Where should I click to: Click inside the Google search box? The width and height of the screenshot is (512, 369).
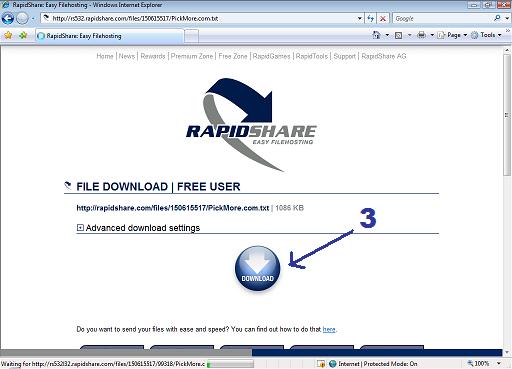pyautogui.click(x=442, y=18)
